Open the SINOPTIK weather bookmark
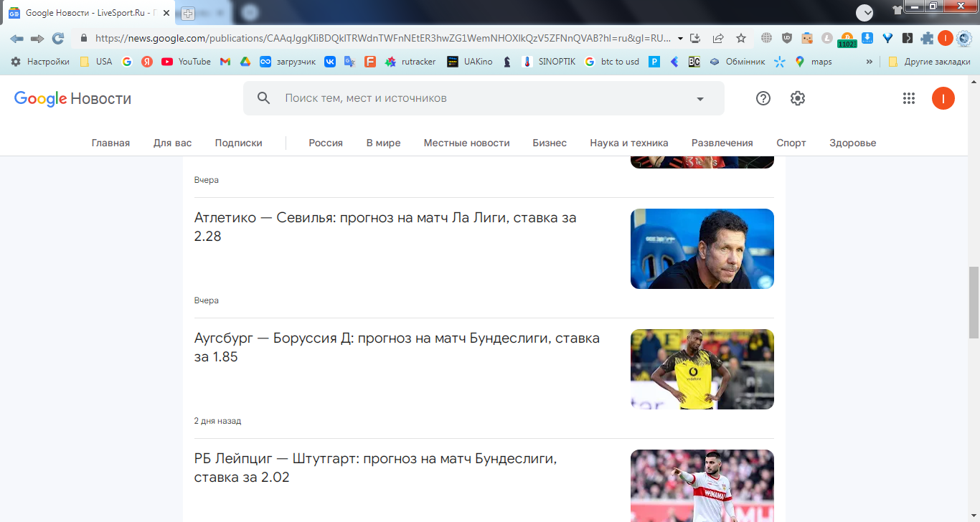980x522 pixels. point(549,62)
